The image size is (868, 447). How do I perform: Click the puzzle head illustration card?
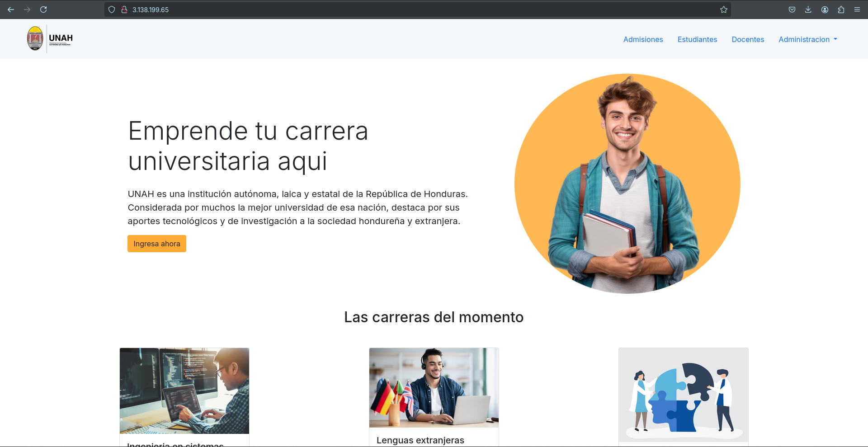point(684,395)
